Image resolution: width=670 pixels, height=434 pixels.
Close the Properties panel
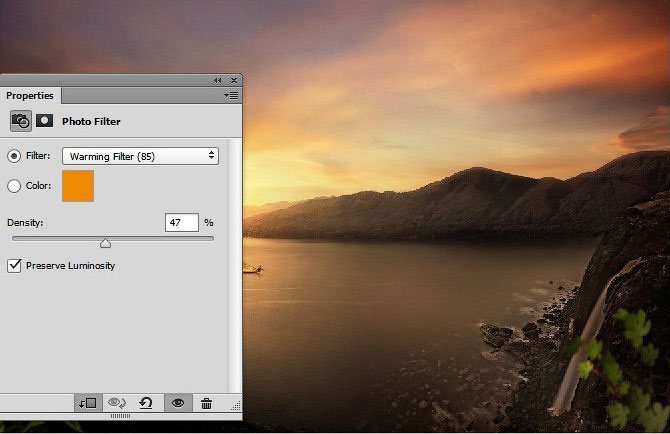click(x=234, y=80)
